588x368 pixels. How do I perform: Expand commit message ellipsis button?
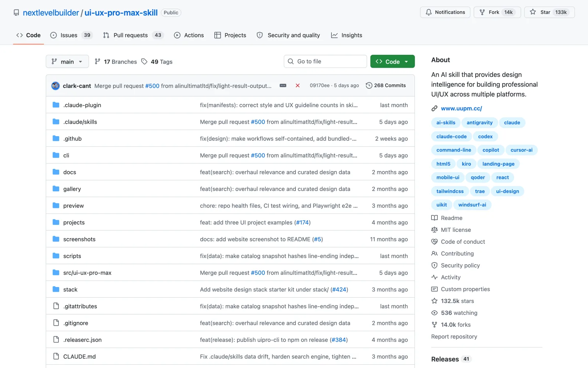[x=283, y=85]
